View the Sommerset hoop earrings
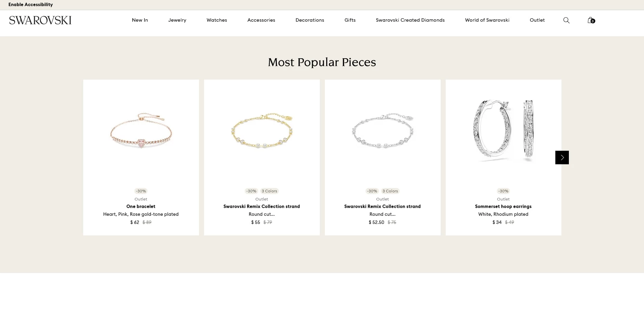 tap(503, 206)
